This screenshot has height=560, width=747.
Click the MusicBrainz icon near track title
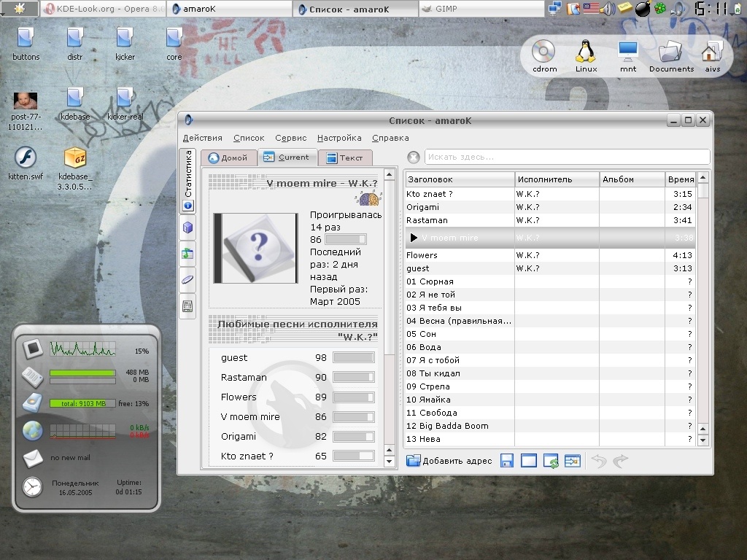point(368,198)
